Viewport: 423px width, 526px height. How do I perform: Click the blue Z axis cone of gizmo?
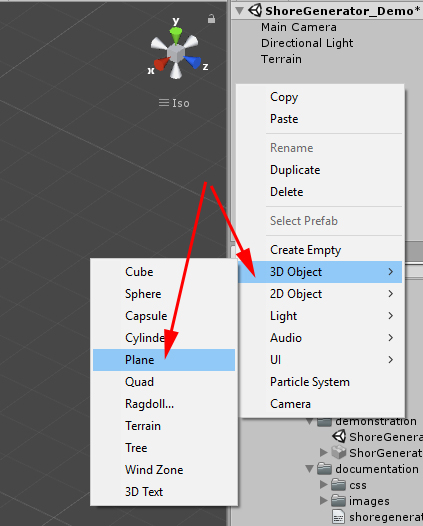(193, 62)
